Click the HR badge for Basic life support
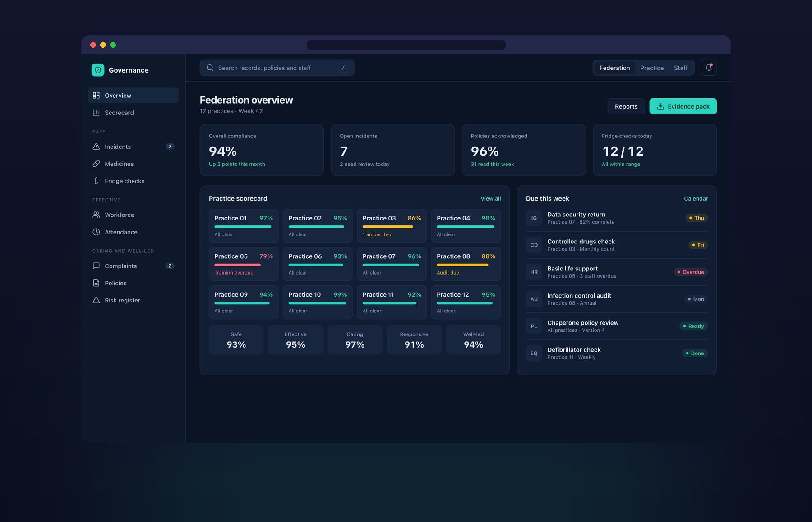This screenshot has width=812, height=522. [534, 272]
